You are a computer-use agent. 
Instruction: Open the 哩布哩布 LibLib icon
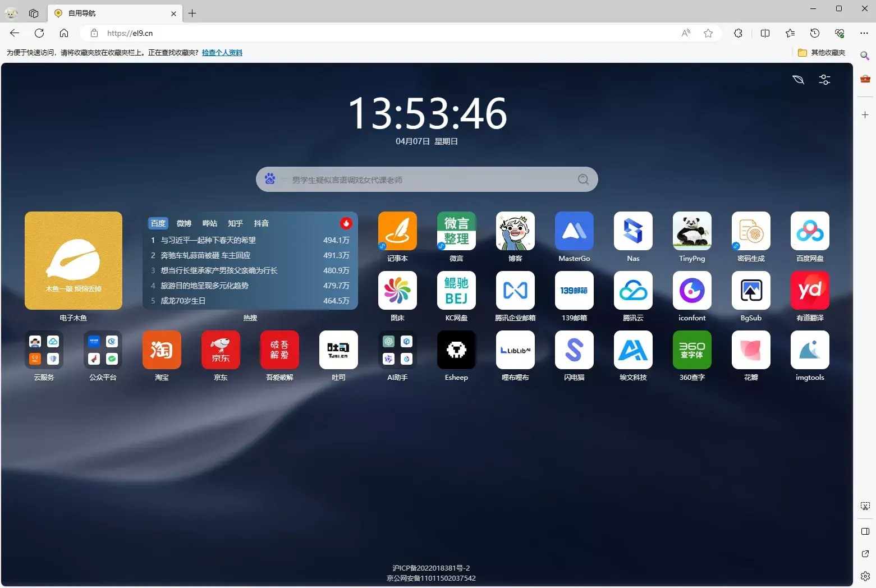click(515, 350)
